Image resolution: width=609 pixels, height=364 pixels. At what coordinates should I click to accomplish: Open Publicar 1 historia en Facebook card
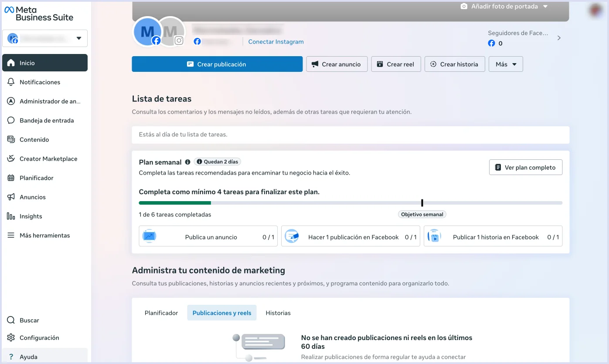coord(493,236)
